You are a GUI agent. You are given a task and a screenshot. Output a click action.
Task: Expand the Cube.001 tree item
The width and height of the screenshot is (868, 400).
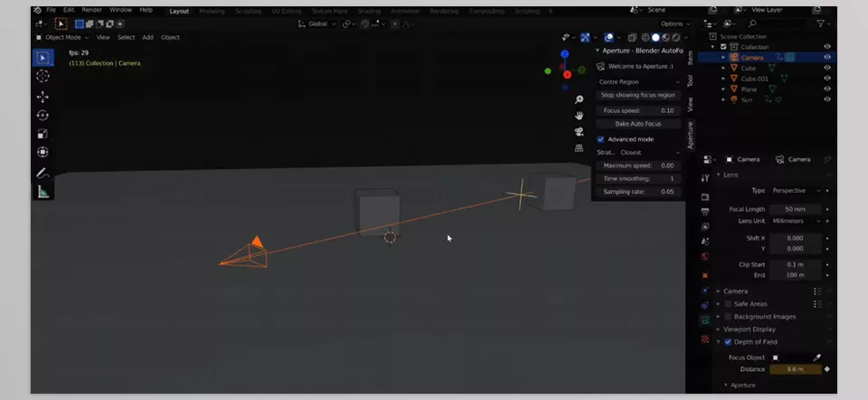click(723, 79)
